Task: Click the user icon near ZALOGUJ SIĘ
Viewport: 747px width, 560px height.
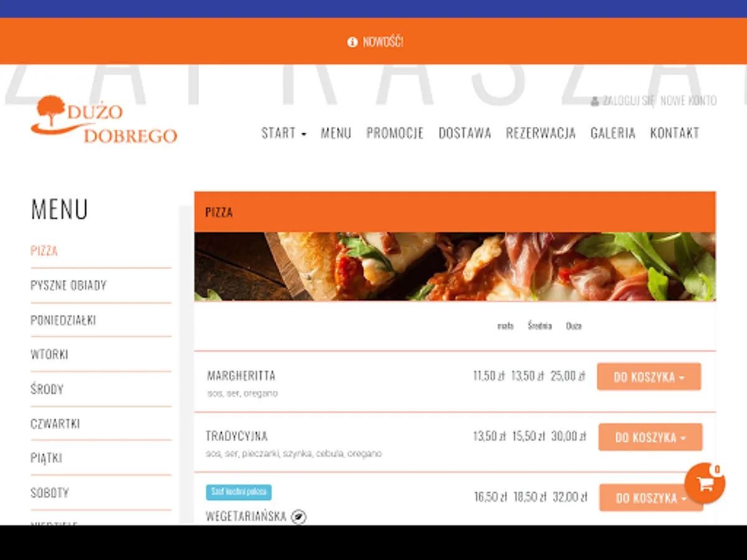Action: click(x=594, y=101)
